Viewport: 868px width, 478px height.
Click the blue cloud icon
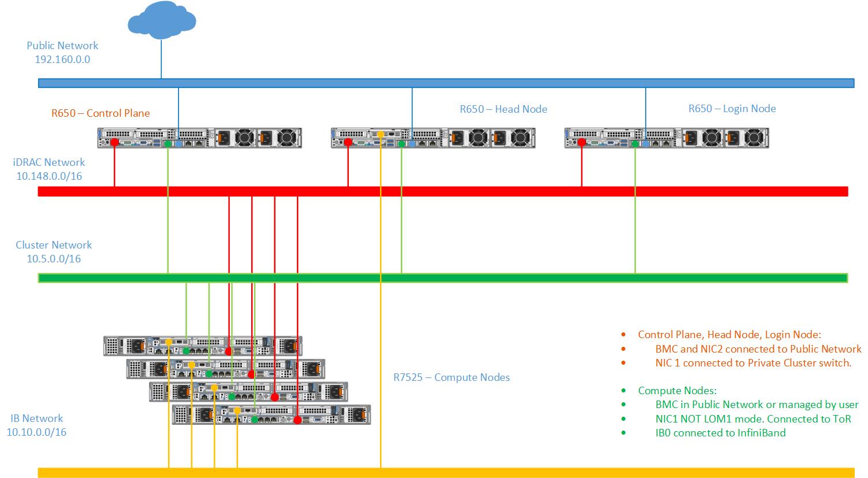coord(161,19)
